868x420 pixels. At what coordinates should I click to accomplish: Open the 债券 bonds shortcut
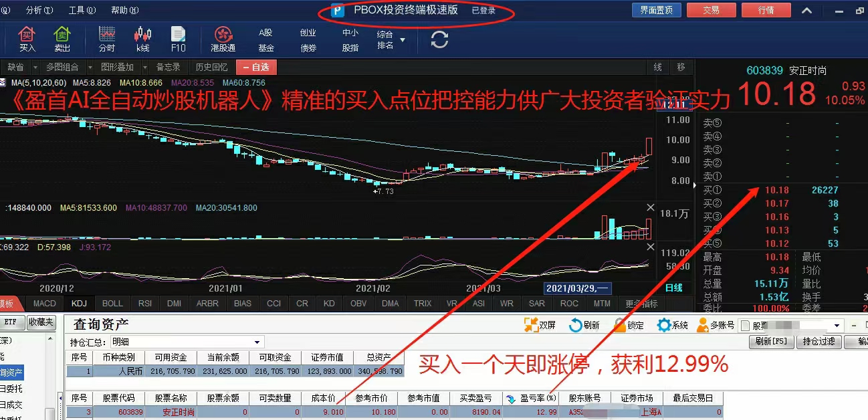[308, 48]
